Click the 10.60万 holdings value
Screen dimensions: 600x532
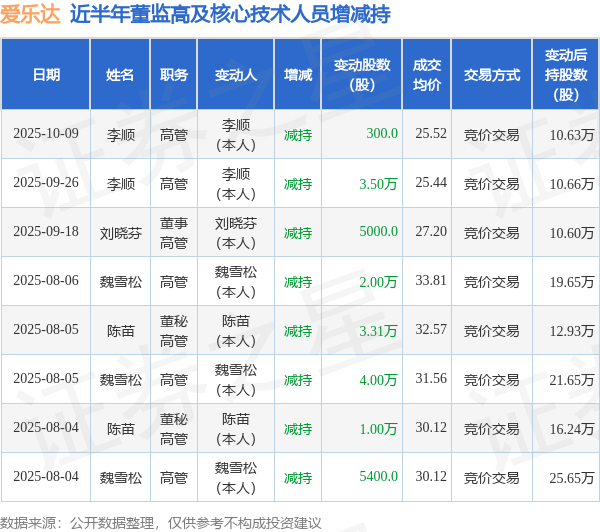coord(572,233)
